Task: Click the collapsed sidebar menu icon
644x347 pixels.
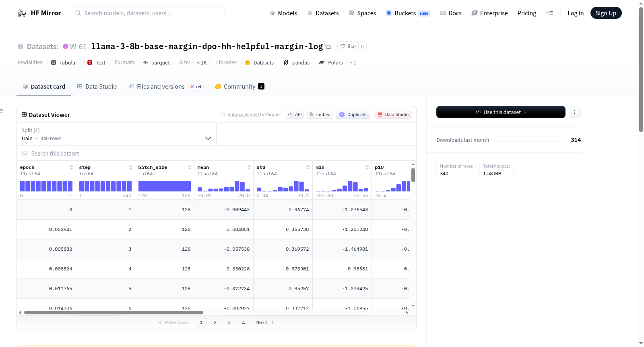Action: click(2, 111)
